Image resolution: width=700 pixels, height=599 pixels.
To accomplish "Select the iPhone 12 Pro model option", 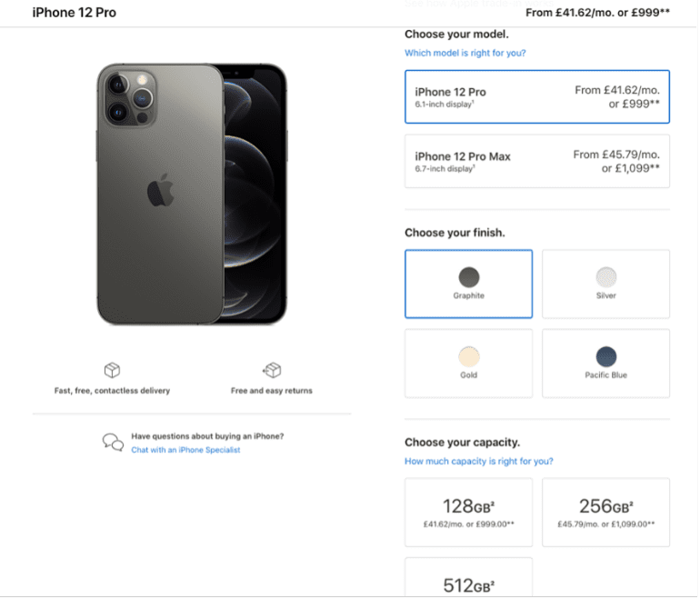I will click(x=537, y=96).
